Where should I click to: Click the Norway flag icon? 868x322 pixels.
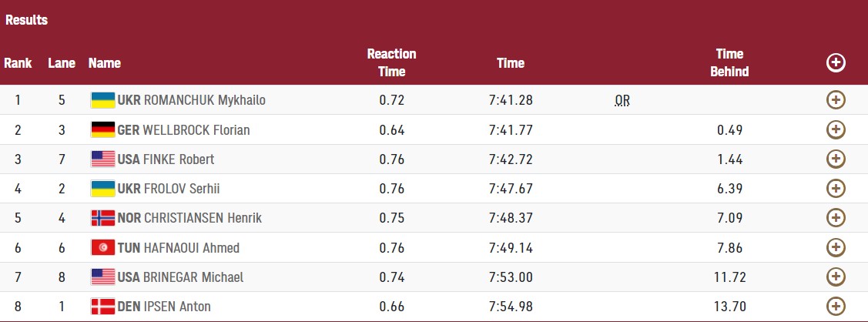point(102,218)
